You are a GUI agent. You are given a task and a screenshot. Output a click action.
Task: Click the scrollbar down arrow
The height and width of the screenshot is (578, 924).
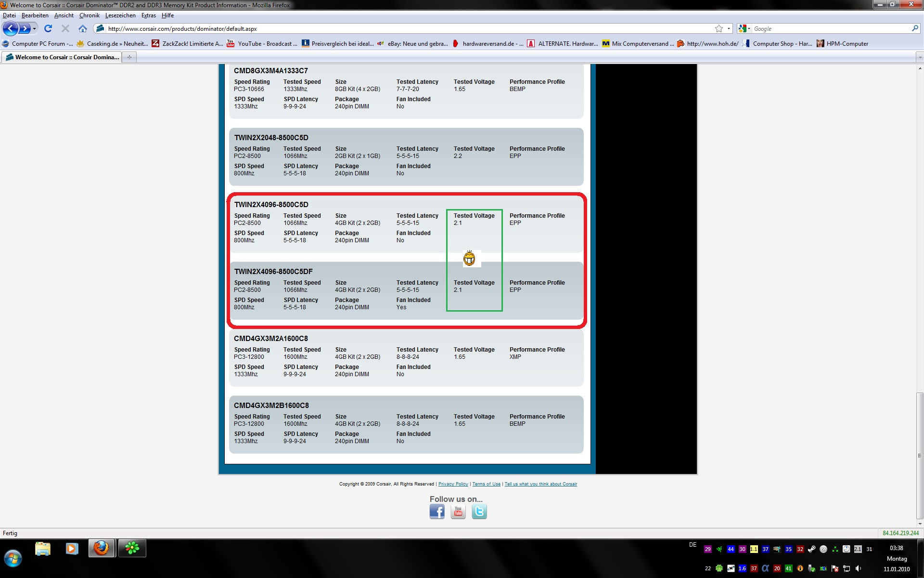(920, 524)
